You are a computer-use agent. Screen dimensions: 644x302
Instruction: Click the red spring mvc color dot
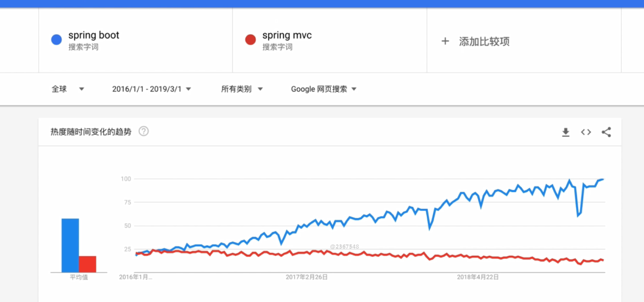coord(250,40)
